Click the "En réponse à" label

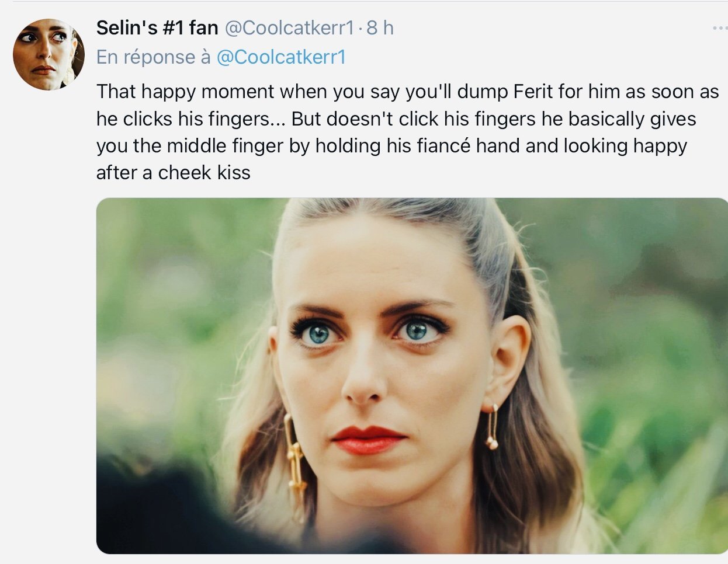coord(153,57)
